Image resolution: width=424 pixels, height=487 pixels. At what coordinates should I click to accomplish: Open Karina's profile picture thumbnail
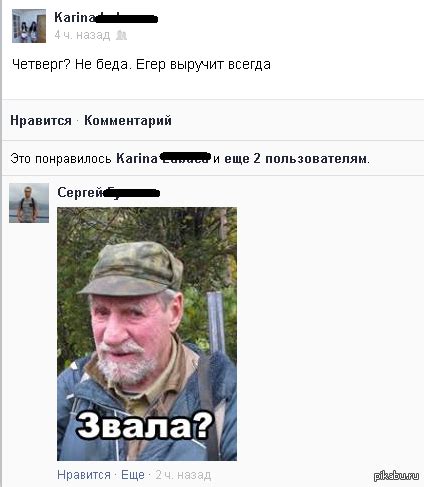pos(29,26)
